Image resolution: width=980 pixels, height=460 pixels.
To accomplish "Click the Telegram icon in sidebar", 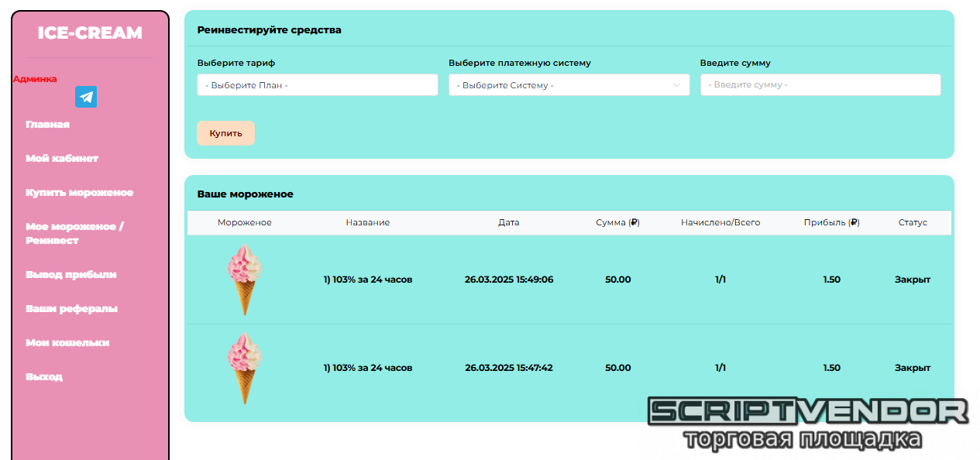I will coord(86,97).
